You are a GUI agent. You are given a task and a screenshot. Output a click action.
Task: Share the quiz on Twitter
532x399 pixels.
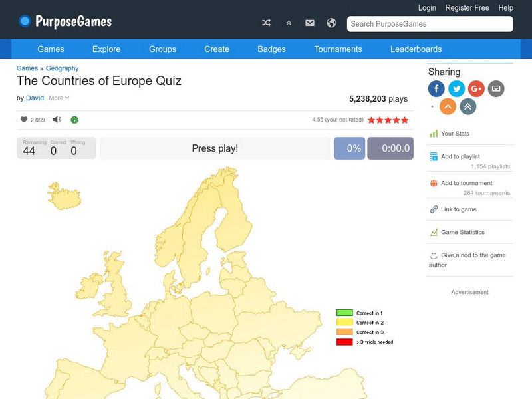coord(456,88)
